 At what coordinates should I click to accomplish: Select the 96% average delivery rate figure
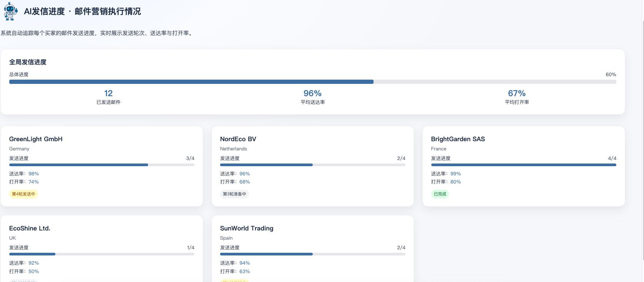point(312,93)
